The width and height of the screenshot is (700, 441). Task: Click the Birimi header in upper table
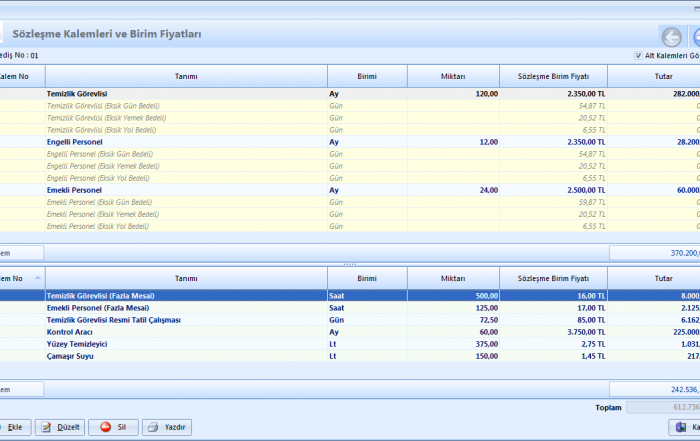367,76
